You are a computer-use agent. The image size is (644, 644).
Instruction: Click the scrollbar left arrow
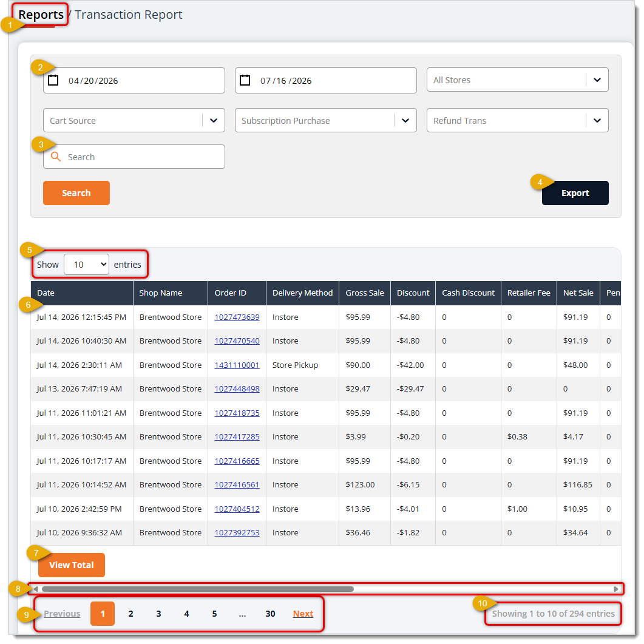tap(36, 589)
